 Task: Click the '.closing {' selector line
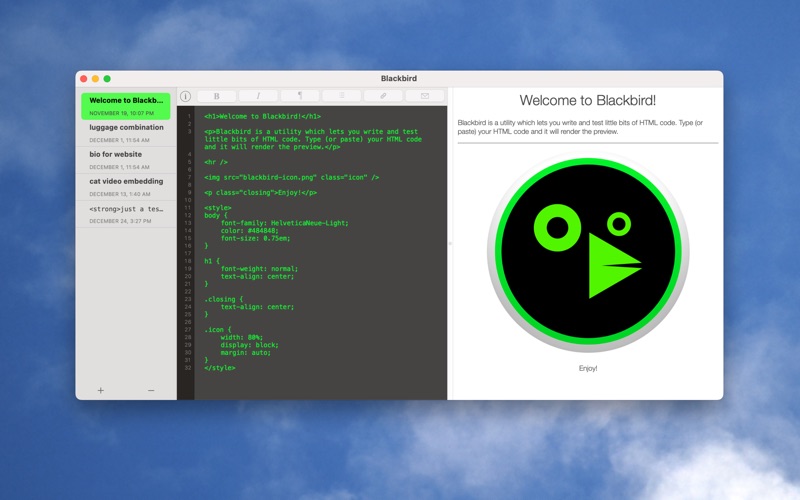(x=223, y=299)
